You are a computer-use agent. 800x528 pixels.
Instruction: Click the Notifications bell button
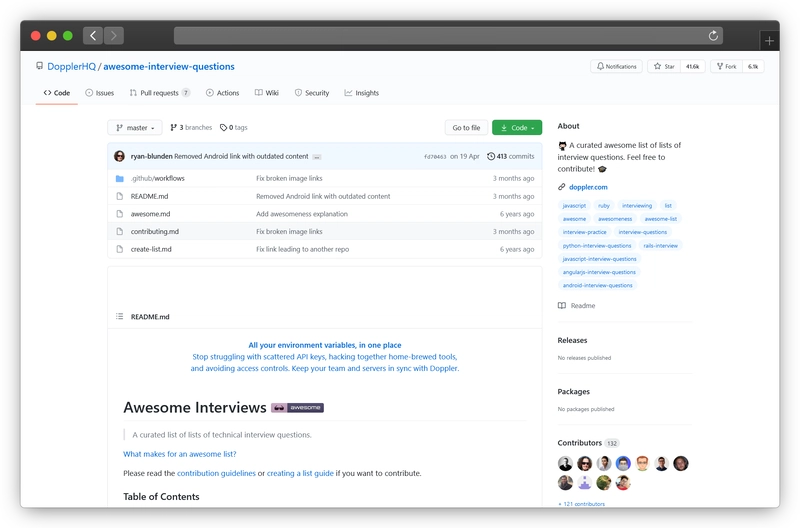point(616,66)
